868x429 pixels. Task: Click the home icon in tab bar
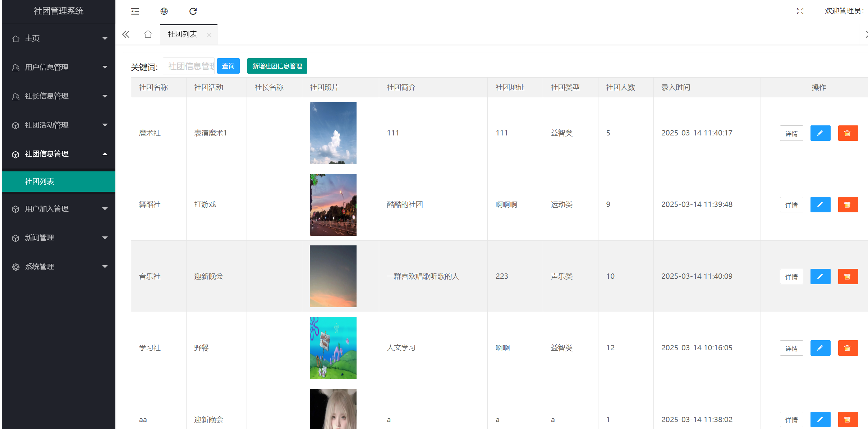pos(148,34)
